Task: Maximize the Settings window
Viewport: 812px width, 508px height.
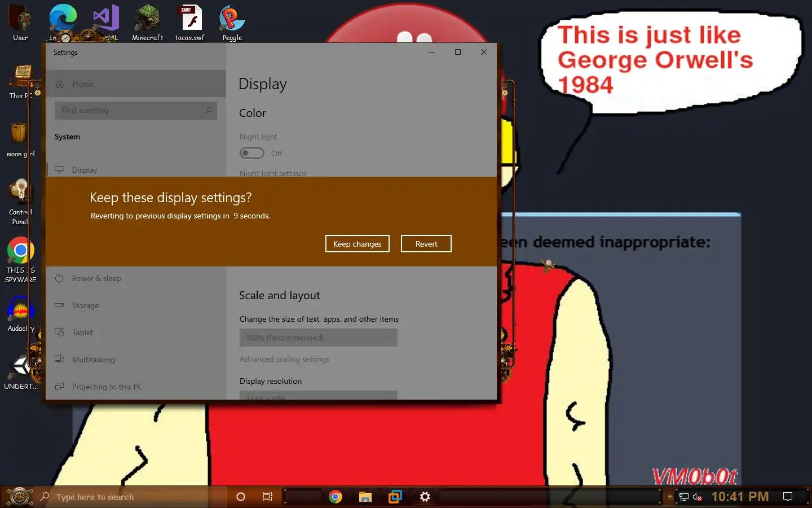Action: pos(458,52)
